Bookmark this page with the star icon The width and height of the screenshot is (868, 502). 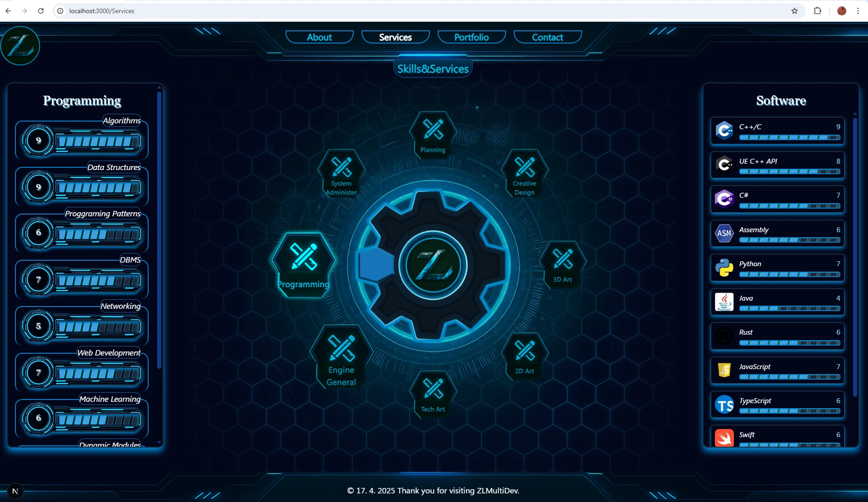click(x=795, y=11)
